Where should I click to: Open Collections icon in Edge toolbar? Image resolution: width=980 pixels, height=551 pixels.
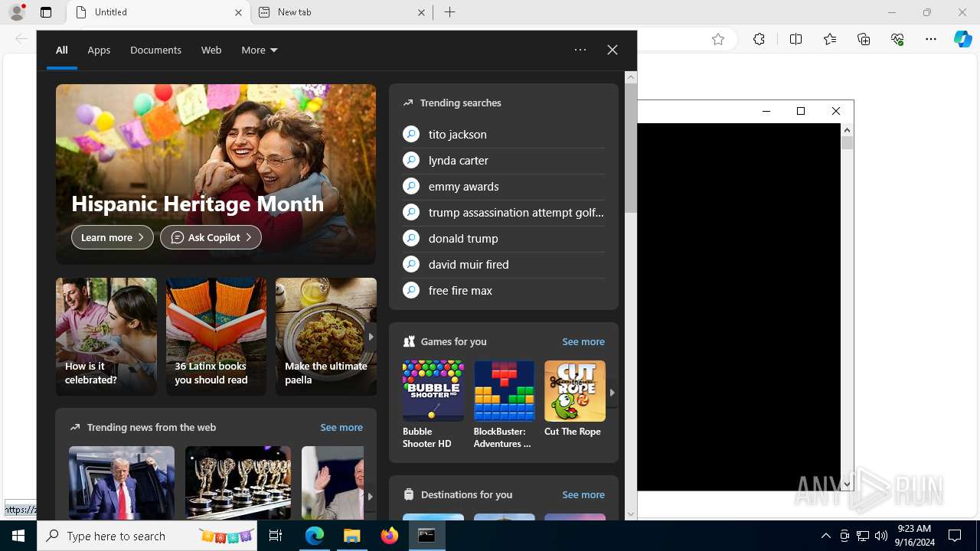(x=864, y=39)
